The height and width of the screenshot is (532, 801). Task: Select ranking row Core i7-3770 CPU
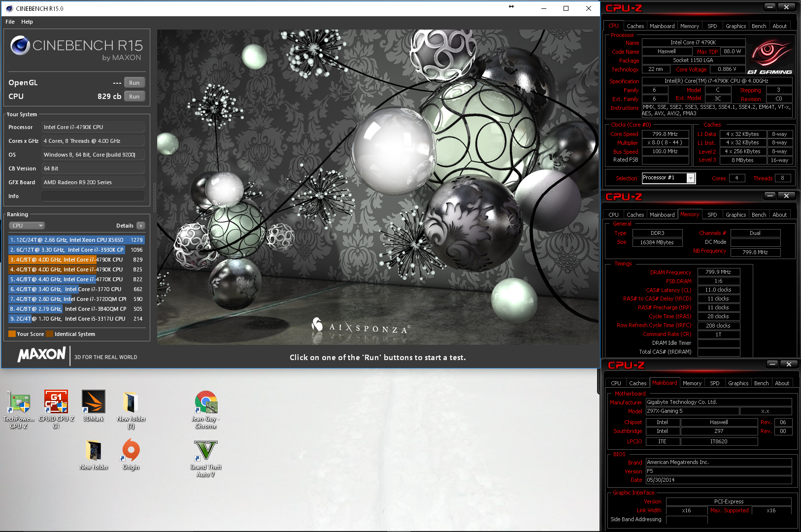(76, 289)
